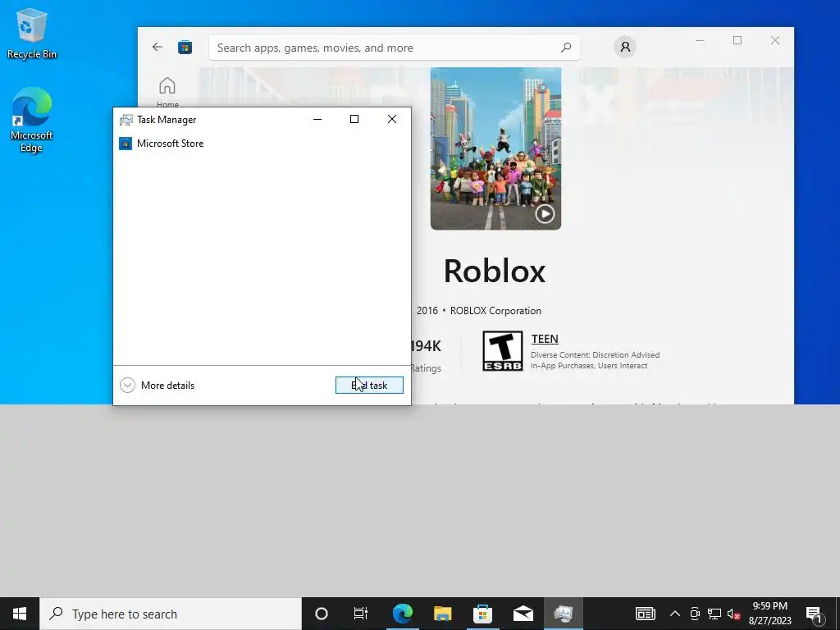The height and width of the screenshot is (630, 840).
Task: Click the Task Manager title bar icon
Action: 126,120
